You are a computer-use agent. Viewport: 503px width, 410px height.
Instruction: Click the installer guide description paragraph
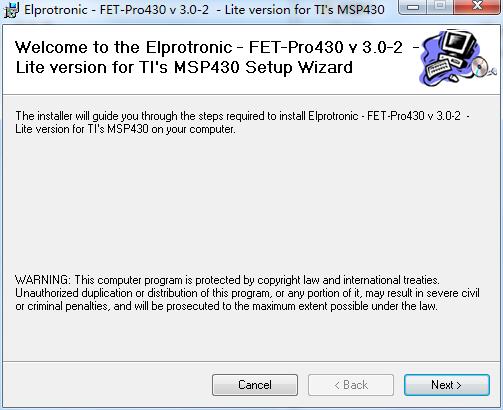click(x=243, y=122)
